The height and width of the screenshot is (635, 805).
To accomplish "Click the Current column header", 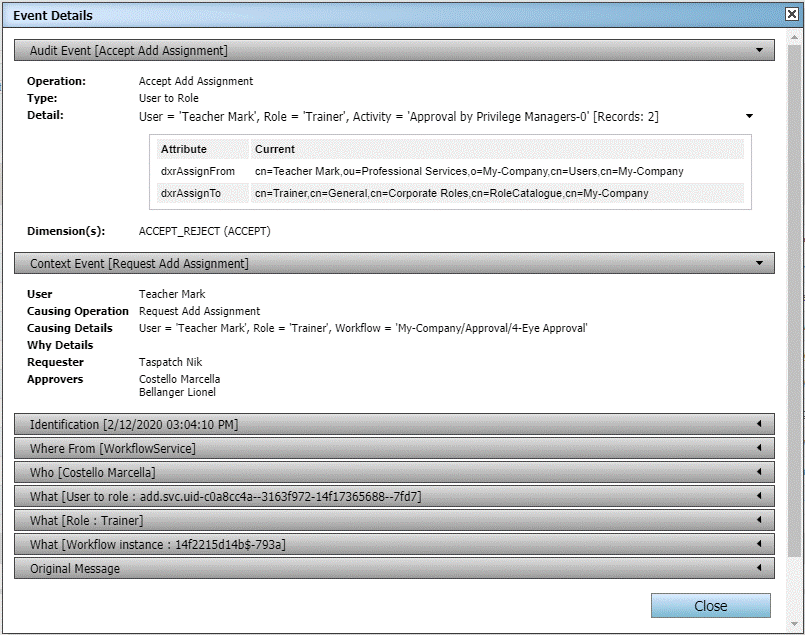I will (x=275, y=149).
